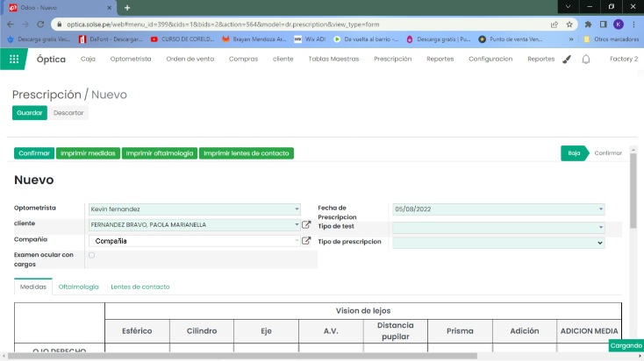The height and width of the screenshot is (361, 644).
Task: Open external link icon beside Compañía field
Action: 306,240
